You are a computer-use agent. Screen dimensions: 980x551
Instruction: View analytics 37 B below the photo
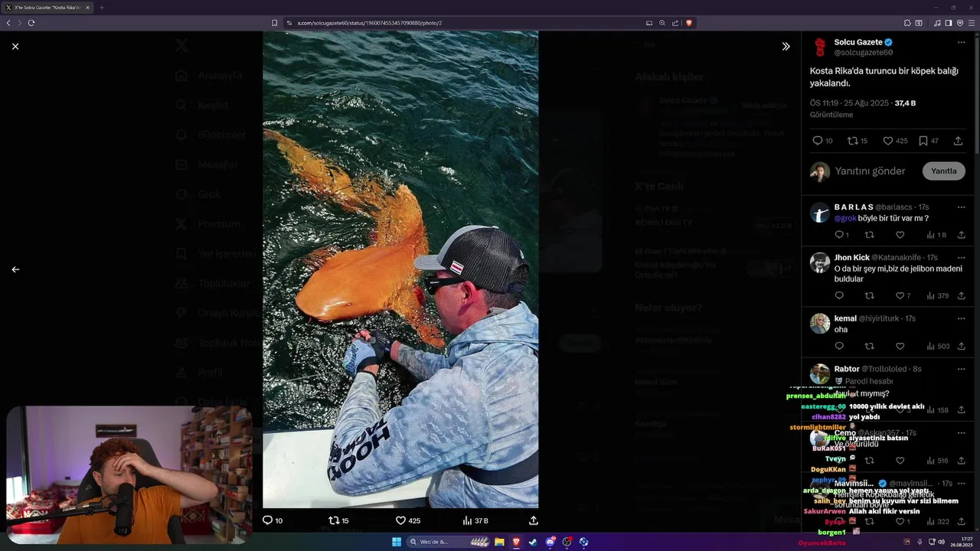[475, 520]
